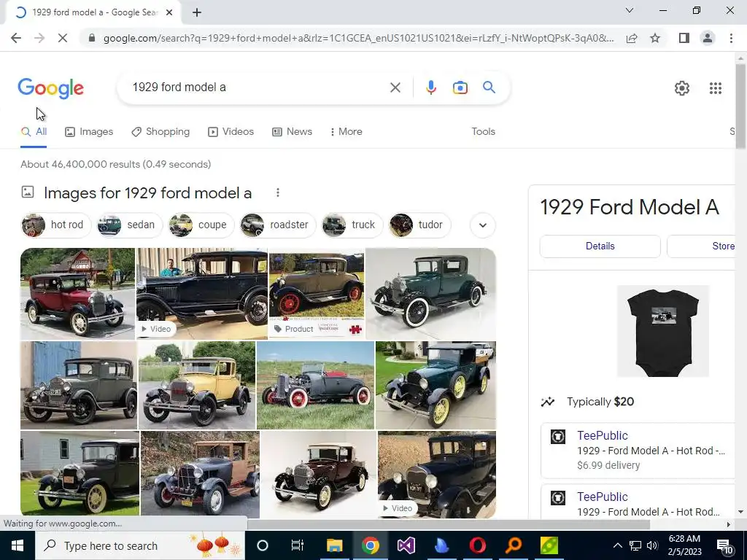Image resolution: width=747 pixels, height=560 pixels.
Task: Open a new browser tab
Action: [197, 13]
